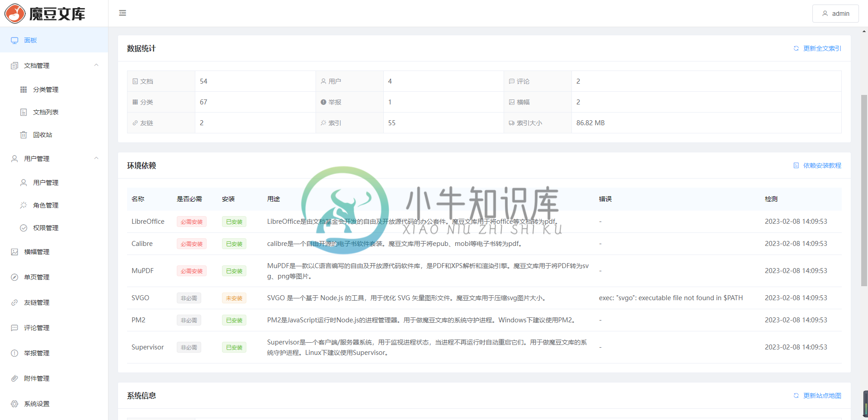Open 权限管理 menu item
This screenshot has width=868, height=420.
click(54, 228)
